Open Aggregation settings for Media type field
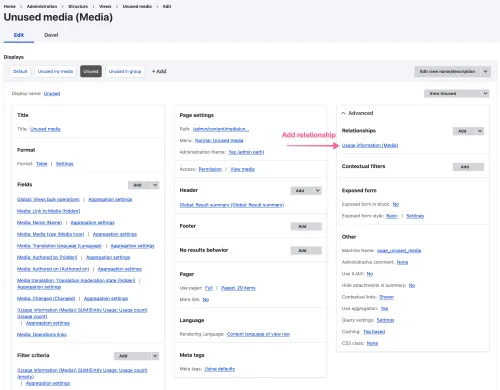This screenshot has height=390, width=500. pos(115,234)
